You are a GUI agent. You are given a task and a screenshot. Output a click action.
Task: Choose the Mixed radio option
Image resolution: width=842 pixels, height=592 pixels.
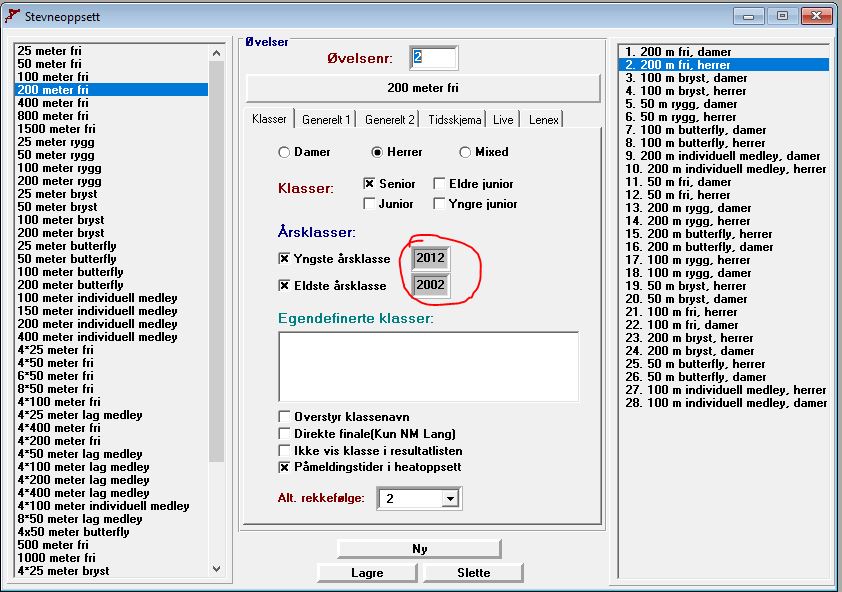click(x=465, y=153)
